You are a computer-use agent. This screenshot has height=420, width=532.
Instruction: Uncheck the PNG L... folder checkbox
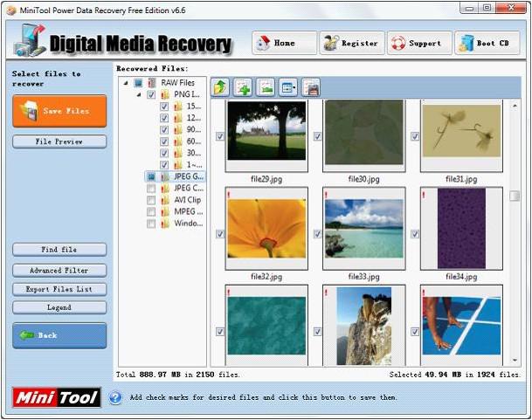point(151,94)
